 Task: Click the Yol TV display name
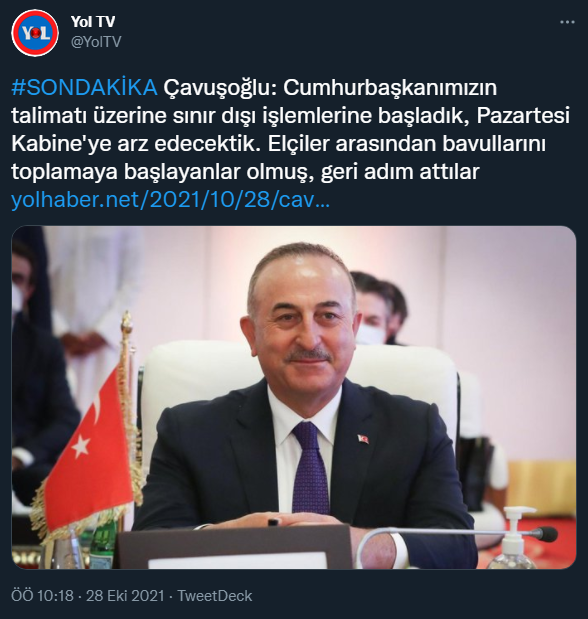(93, 22)
